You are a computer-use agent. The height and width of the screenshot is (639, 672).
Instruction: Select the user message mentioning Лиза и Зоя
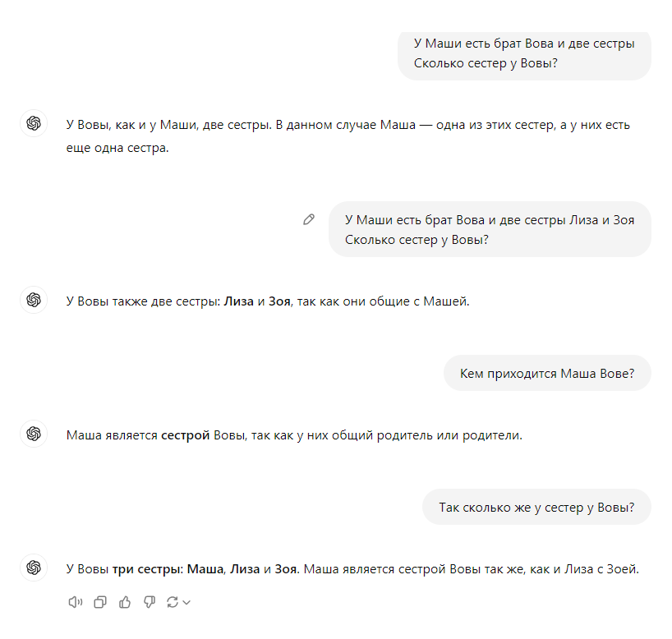pyautogui.click(x=490, y=229)
